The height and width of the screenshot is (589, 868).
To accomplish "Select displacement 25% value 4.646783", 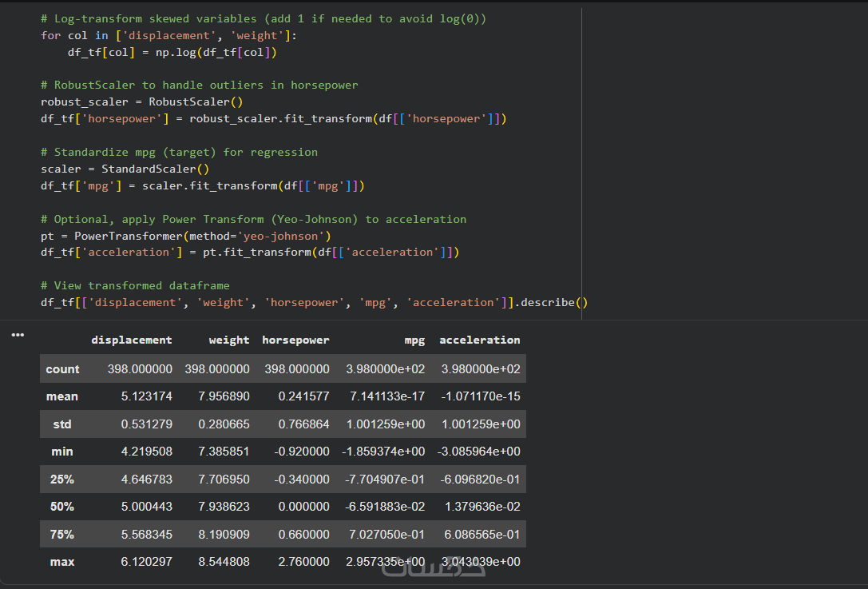I will click(147, 479).
